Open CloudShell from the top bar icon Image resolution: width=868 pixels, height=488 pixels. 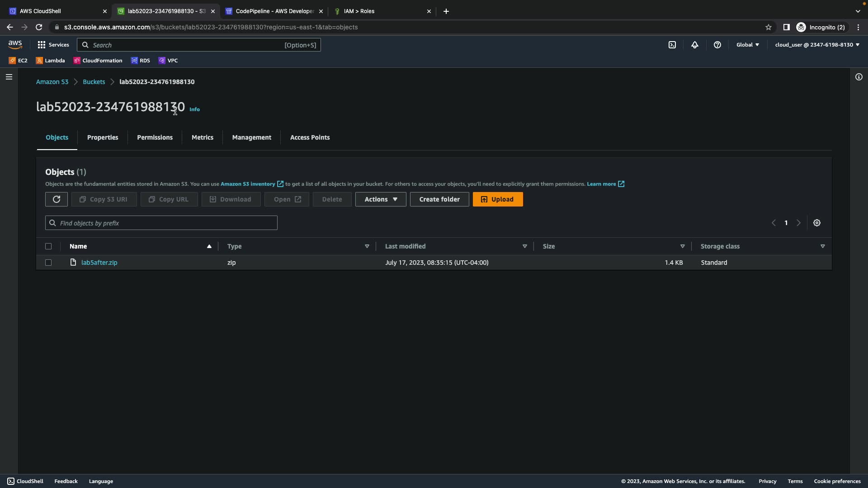[x=672, y=45]
